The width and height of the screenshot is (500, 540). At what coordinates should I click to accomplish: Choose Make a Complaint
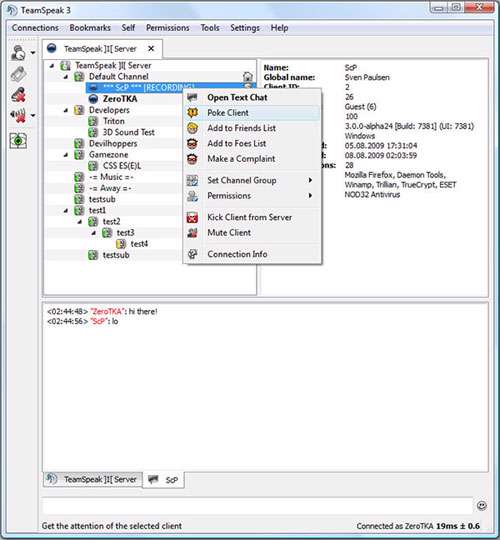tap(252, 159)
